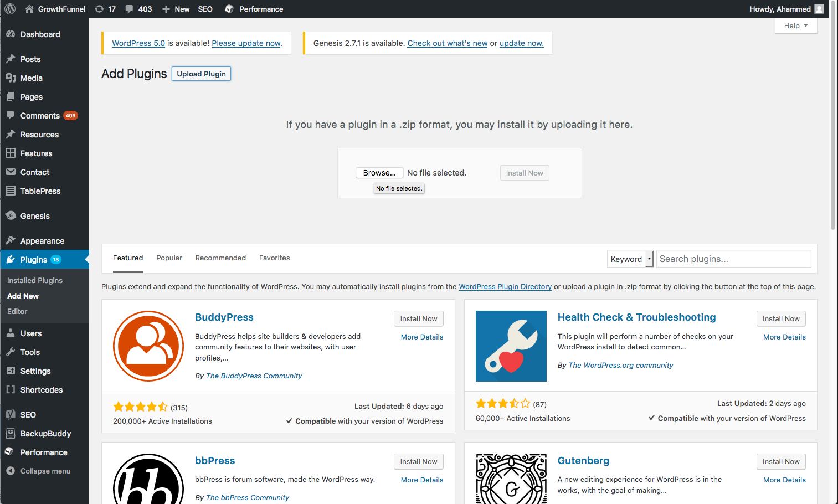Open the Media library menu item
Screen dimensions: 838x504
coord(31,78)
